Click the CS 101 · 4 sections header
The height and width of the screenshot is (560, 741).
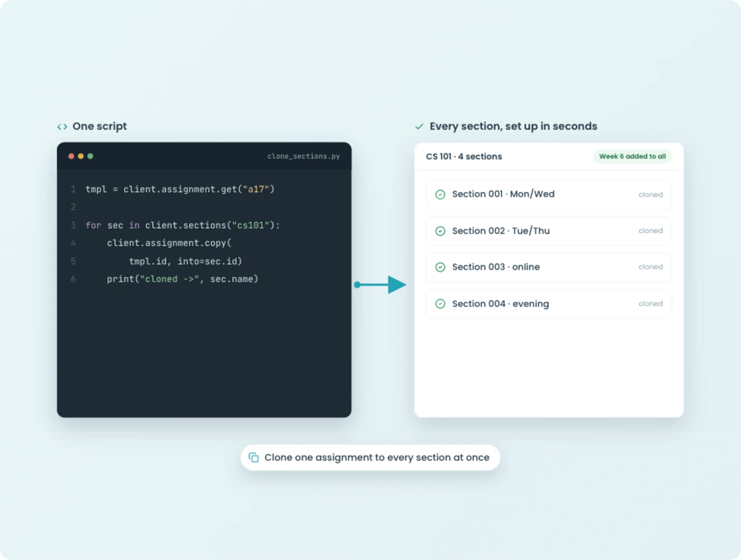pos(464,157)
